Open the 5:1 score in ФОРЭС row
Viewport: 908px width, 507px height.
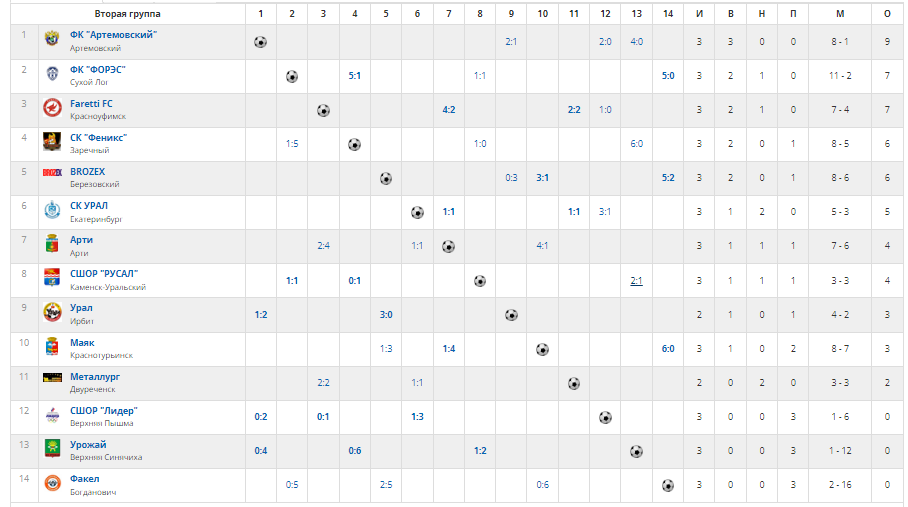pos(354,76)
